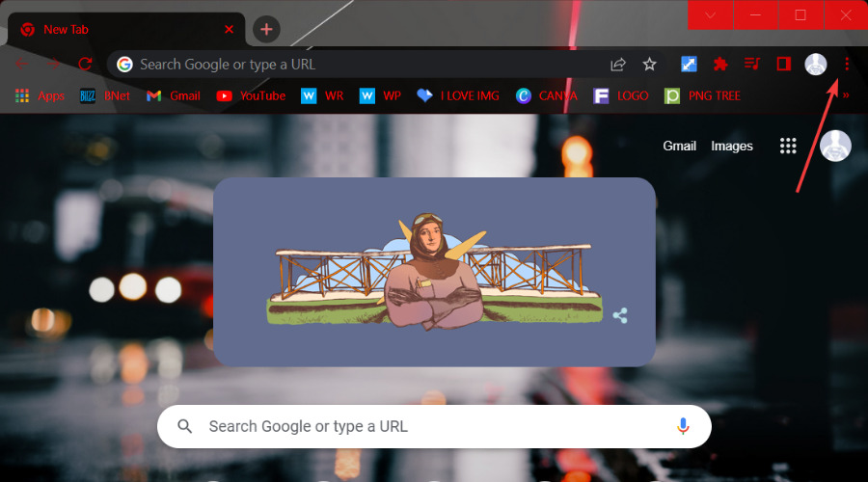This screenshot has height=482, width=868.
Task: Open the CANVA bookmark
Action: coord(547,95)
